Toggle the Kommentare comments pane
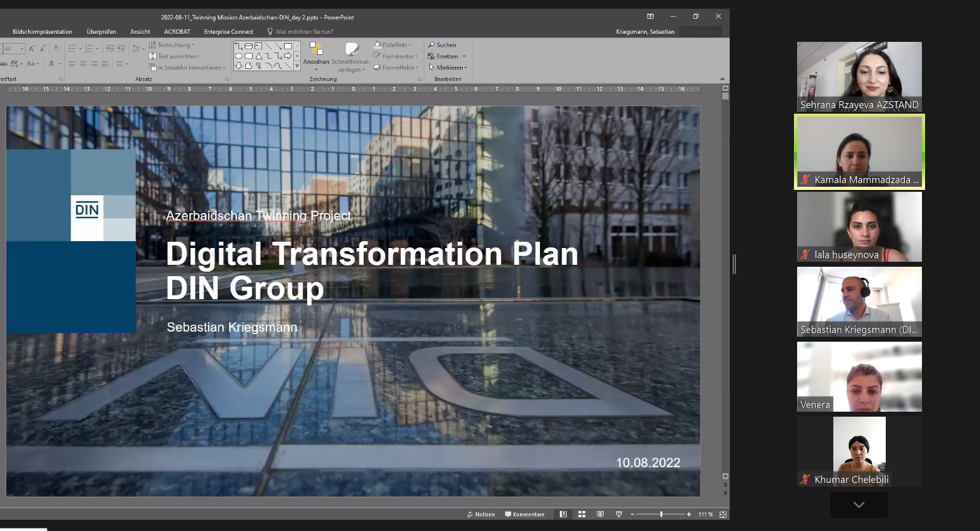The height and width of the screenshot is (531, 980). pos(525,515)
